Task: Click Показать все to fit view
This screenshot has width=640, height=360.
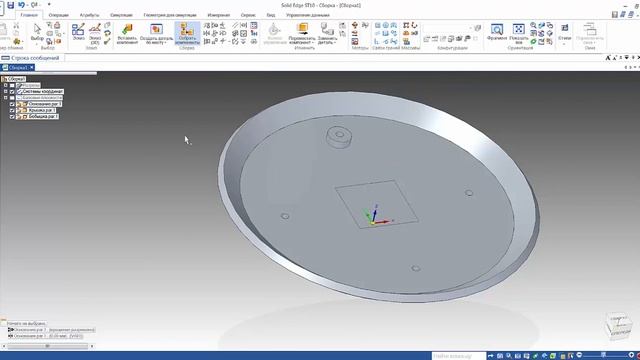Action: [518, 33]
